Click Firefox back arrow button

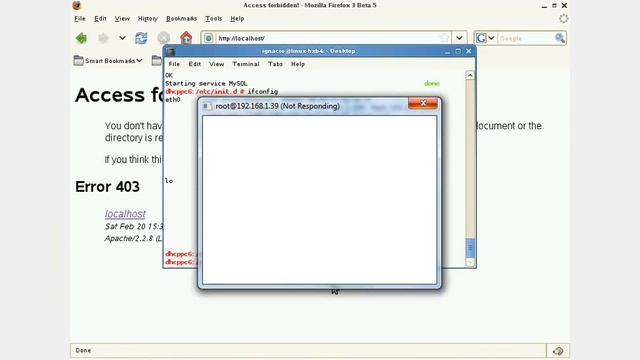point(81,38)
